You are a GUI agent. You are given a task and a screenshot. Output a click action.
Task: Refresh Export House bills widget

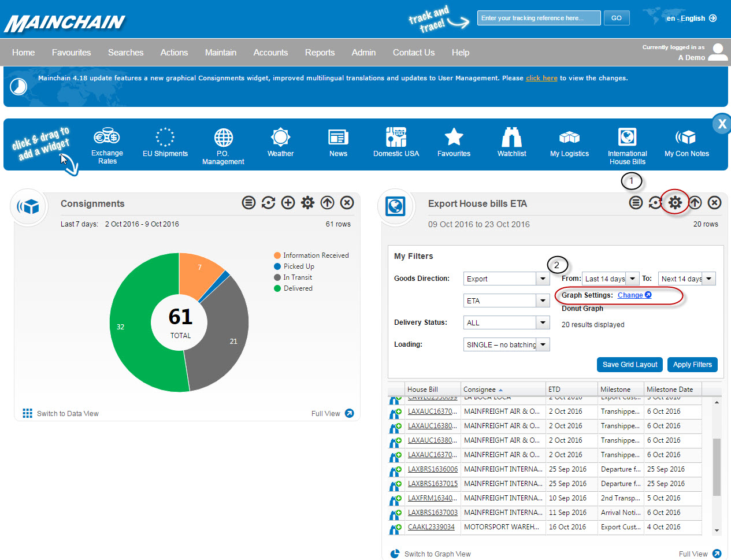(655, 202)
